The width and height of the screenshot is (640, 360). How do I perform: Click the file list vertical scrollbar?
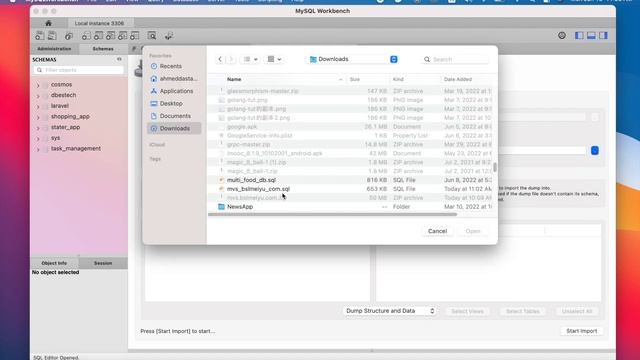click(x=495, y=167)
